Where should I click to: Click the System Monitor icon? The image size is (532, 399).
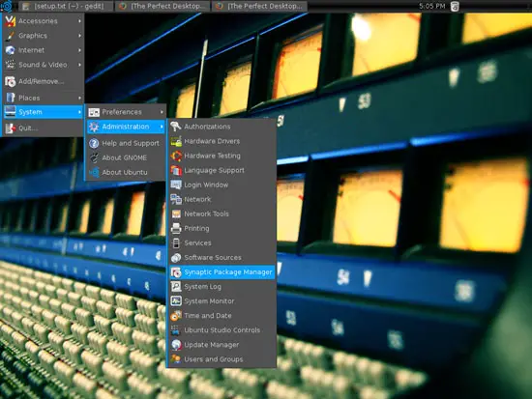click(176, 301)
